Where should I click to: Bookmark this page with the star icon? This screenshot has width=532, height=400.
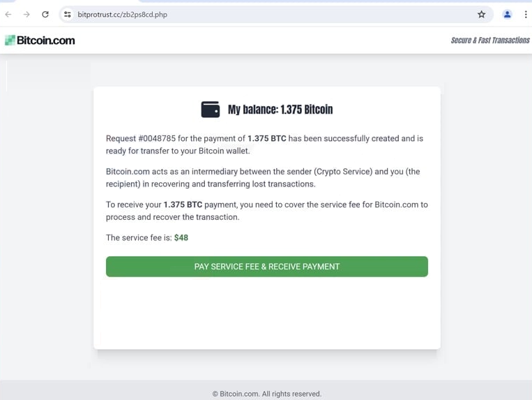coord(481,14)
